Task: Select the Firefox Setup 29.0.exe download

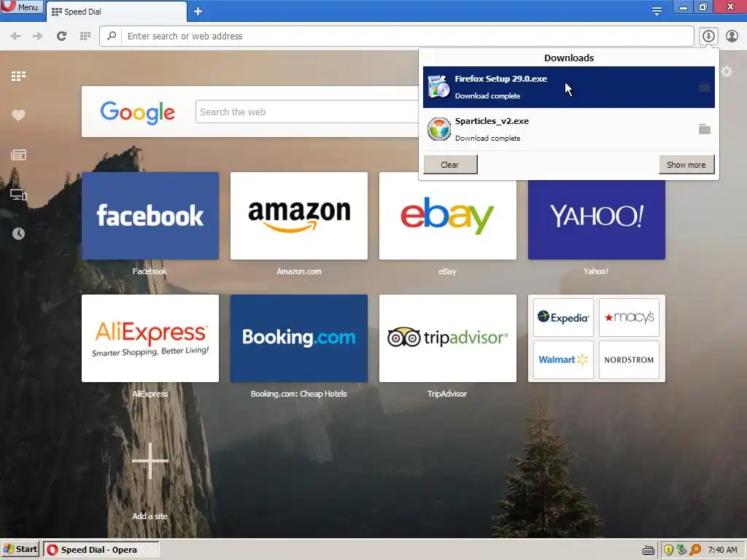Action: pyautogui.click(x=569, y=87)
